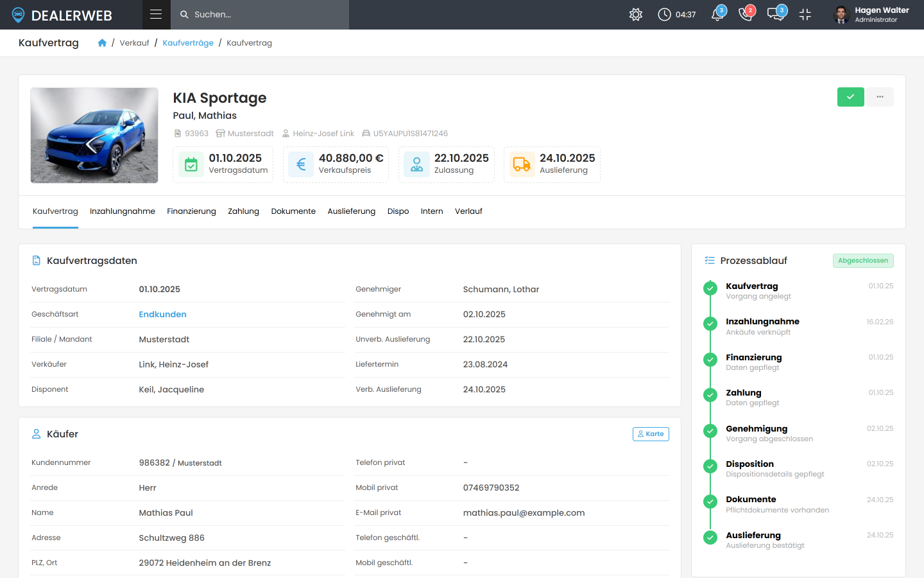
Task: Click into the Suchen search field
Action: point(260,14)
